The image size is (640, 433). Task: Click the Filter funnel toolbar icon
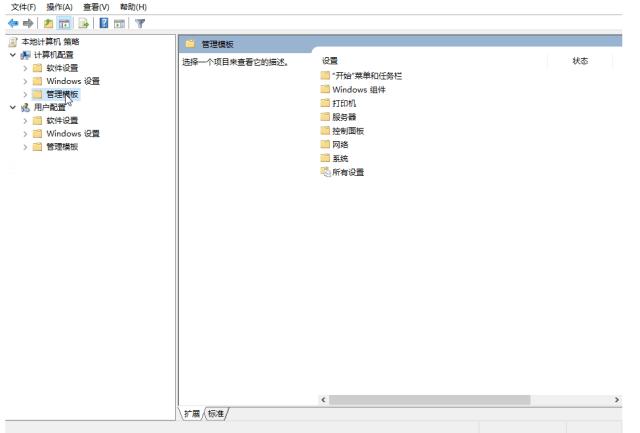(x=140, y=23)
